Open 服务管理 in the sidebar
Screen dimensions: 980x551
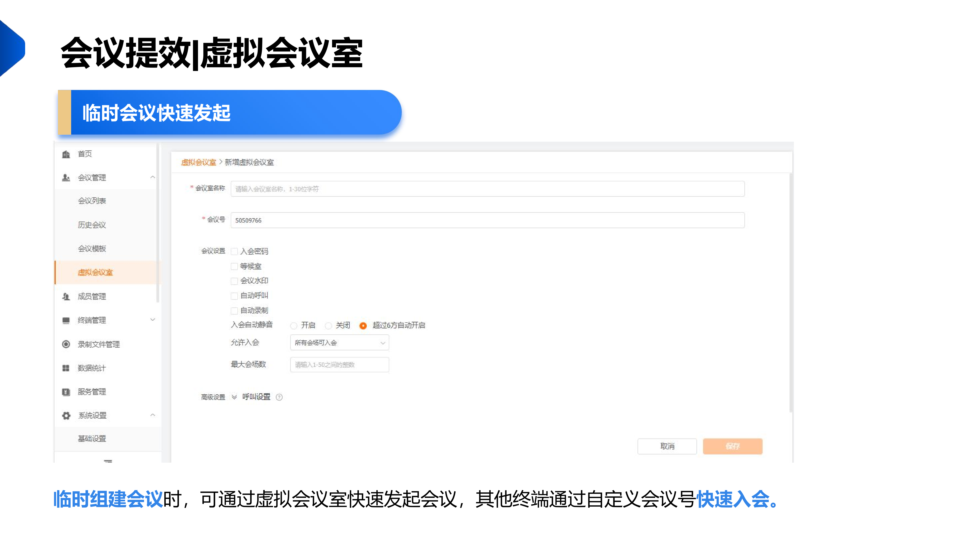[92, 392]
